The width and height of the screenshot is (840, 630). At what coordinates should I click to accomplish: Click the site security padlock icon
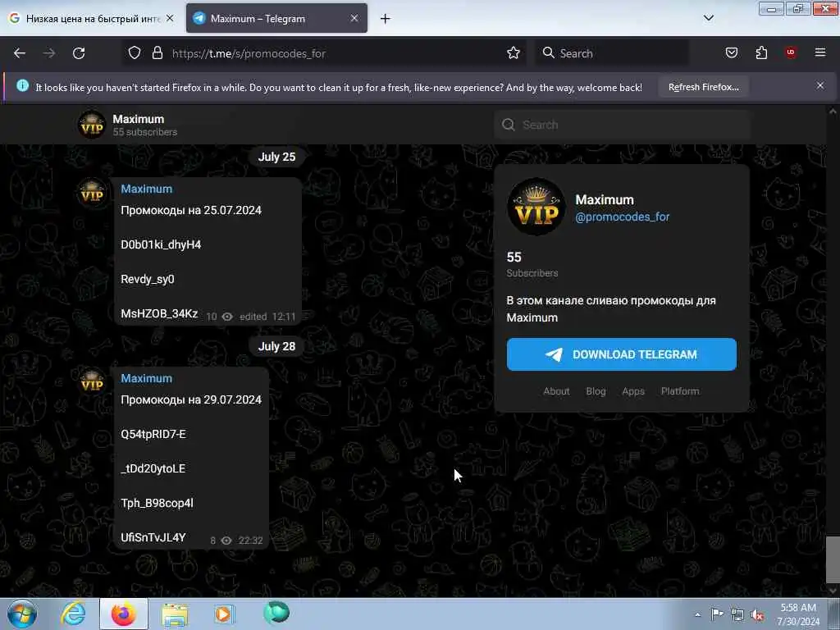coord(157,53)
